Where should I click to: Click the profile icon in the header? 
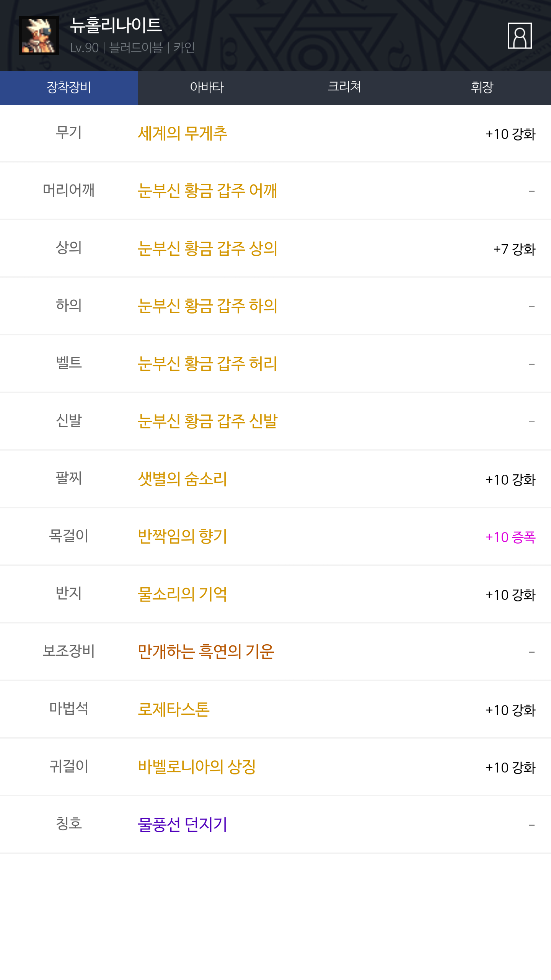tap(519, 36)
